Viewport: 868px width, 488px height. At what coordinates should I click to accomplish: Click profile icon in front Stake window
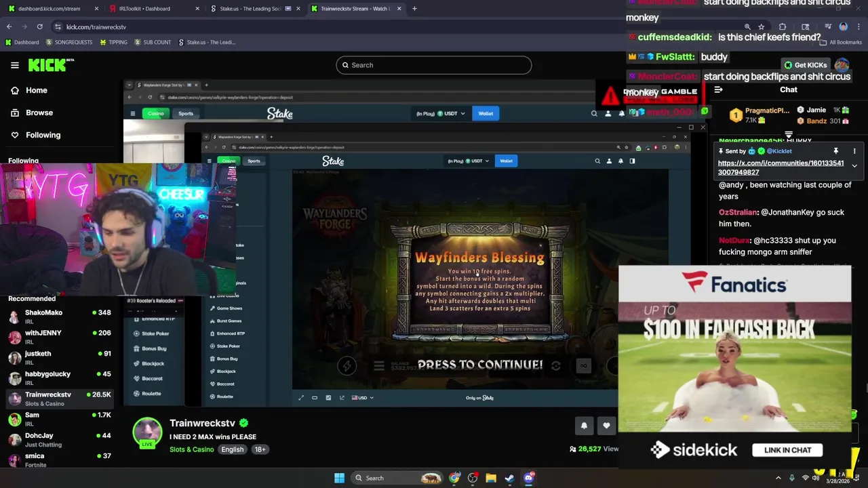coord(609,161)
